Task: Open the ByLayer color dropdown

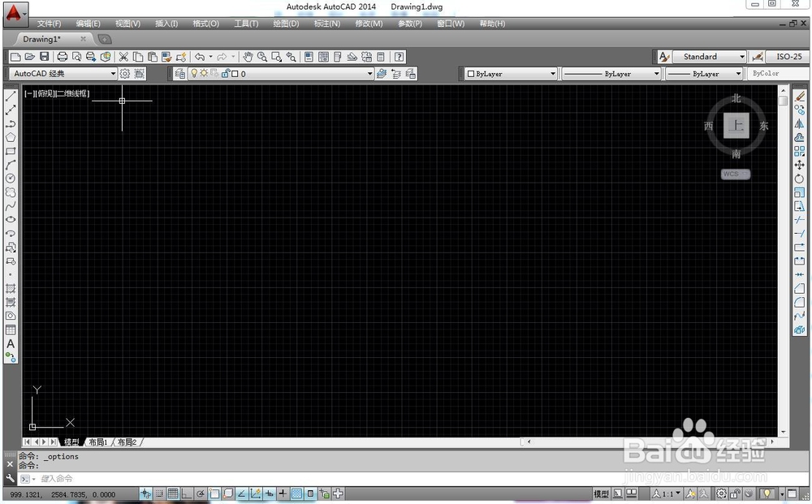Action: [x=511, y=74]
